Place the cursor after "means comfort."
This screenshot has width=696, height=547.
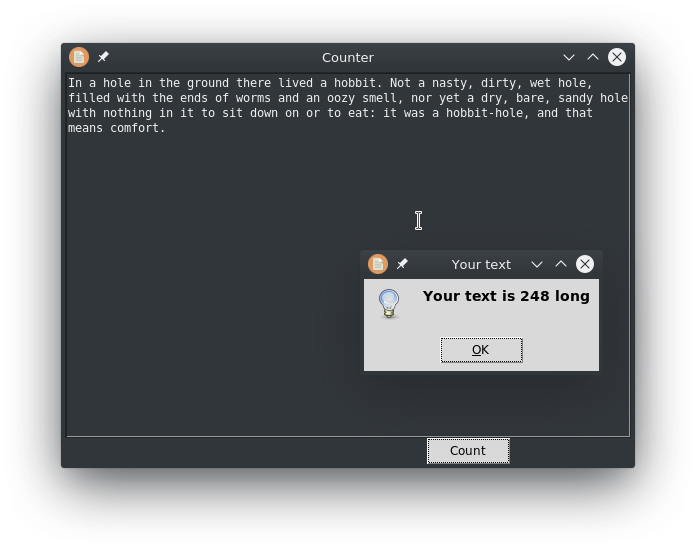point(167,128)
